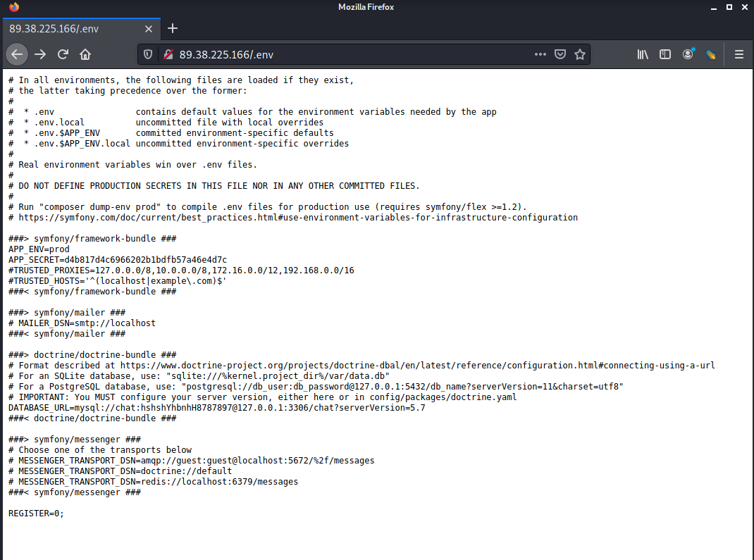Click the forward navigation arrow
754x560 pixels.
[40, 54]
